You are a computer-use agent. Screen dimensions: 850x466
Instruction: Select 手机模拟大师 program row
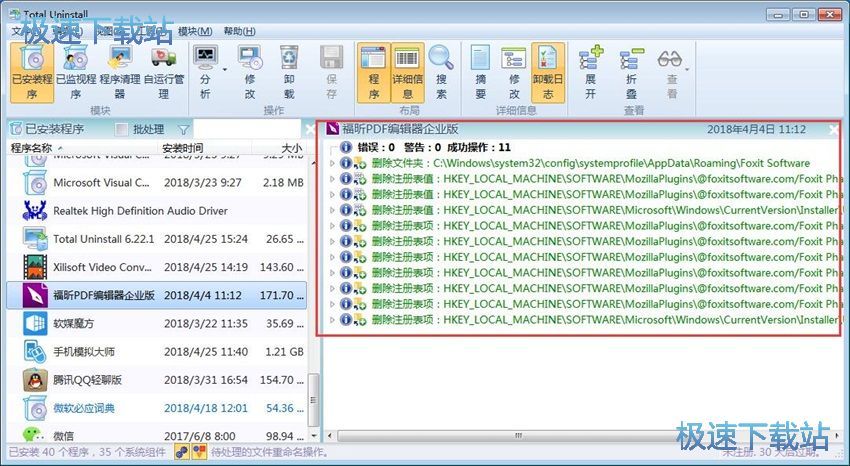157,352
